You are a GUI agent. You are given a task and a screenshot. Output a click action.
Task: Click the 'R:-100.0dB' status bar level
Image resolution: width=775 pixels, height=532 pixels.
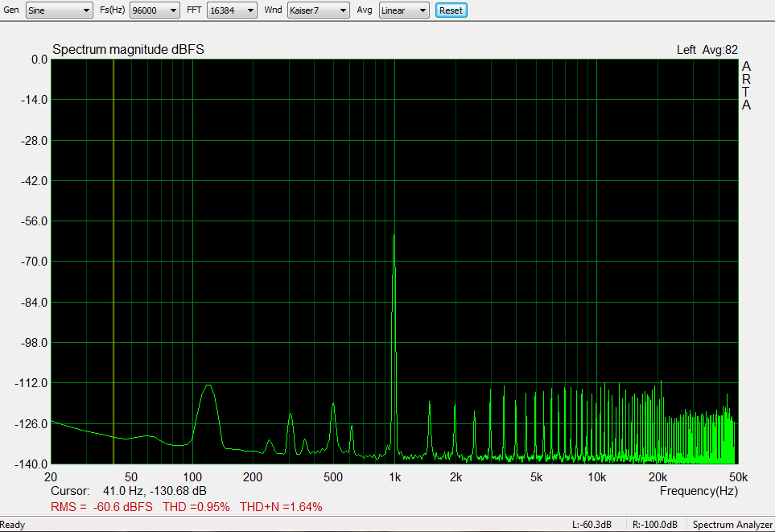(655, 525)
